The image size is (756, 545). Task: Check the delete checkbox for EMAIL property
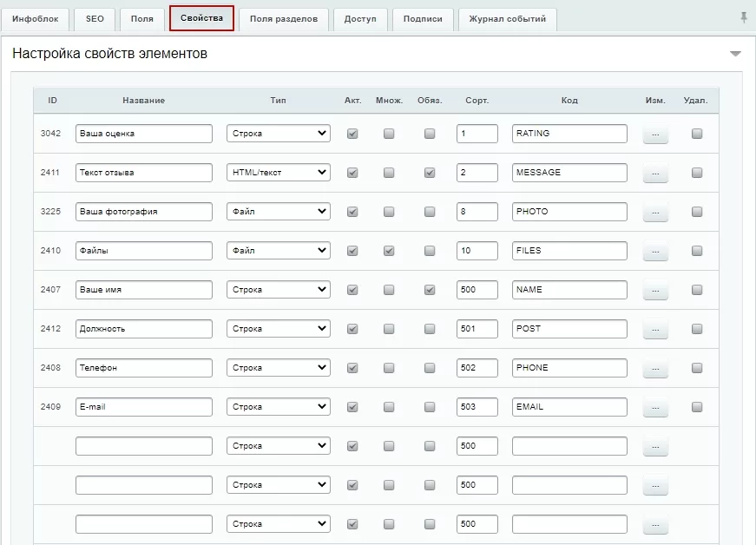[x=697, y=407]
